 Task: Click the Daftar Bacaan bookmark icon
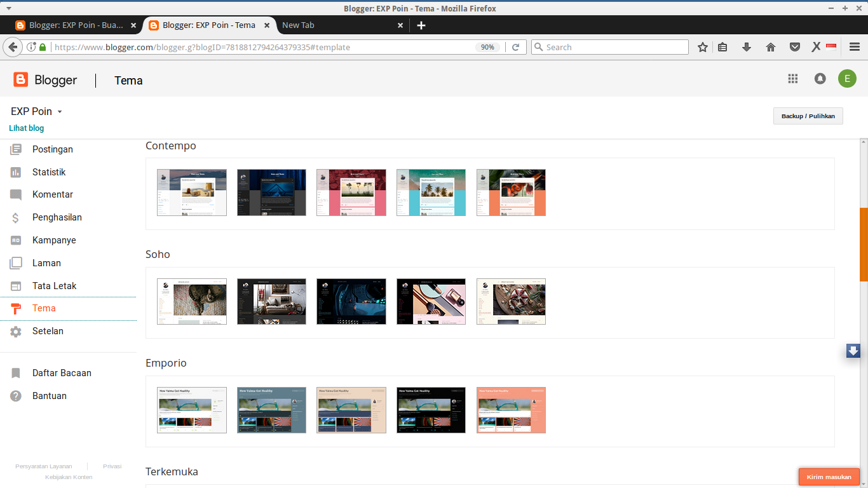[16, 373]
